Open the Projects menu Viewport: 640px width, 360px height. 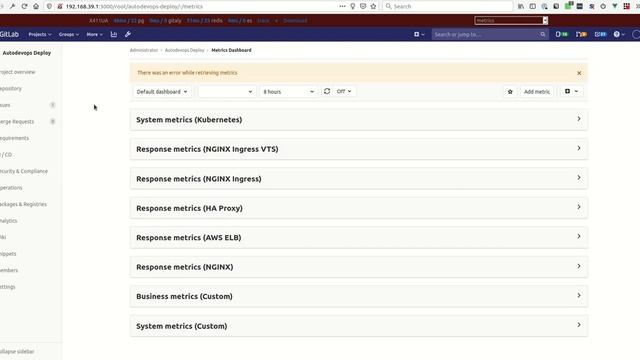(40, 34)
